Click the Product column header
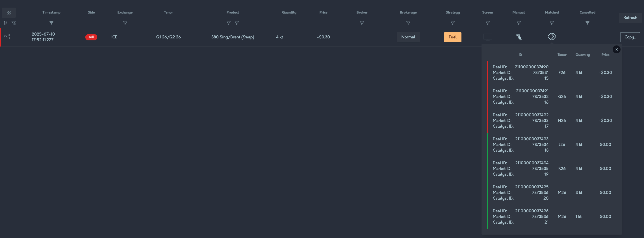 point(233,12)
